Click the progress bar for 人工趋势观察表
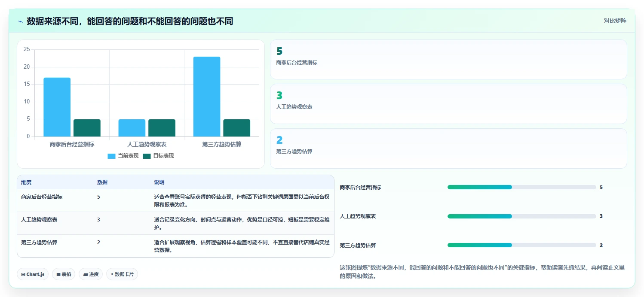 pyautogui.click(x=521, y=216)
